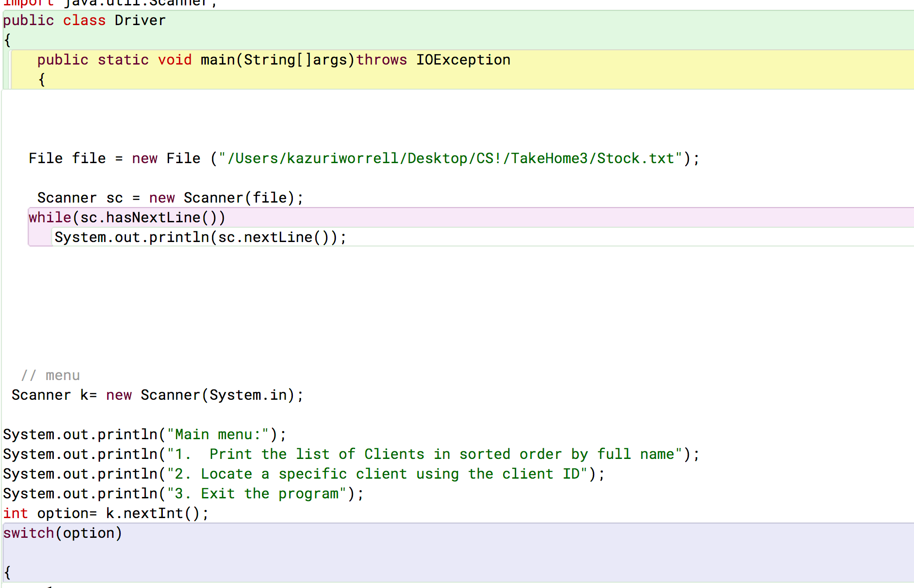The width and height of the screenshot is (914, 588).
Task: Click opening brace below switch statement
Action: point(7,573)
